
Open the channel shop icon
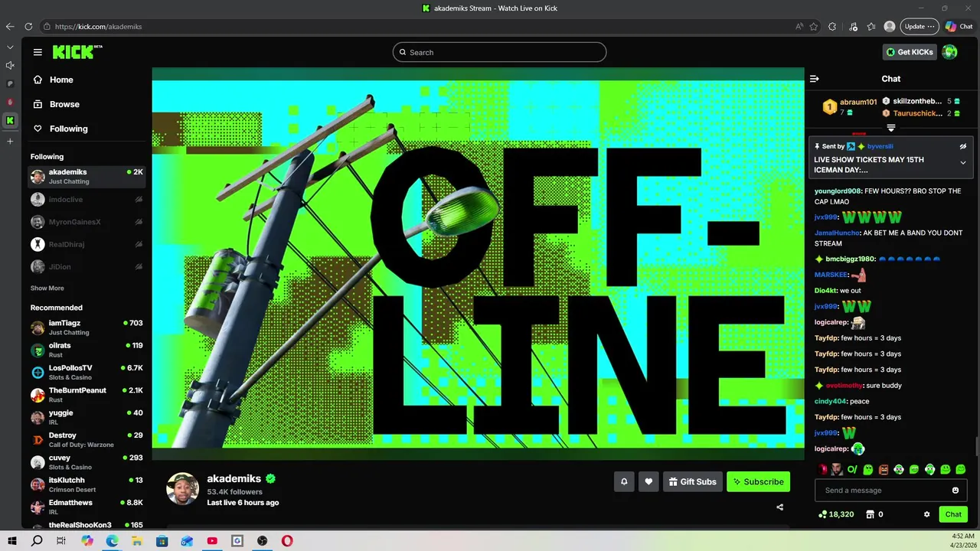point(870,514)
